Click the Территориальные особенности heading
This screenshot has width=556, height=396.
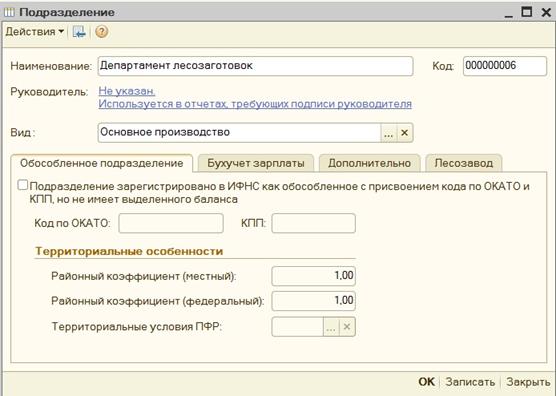[129, 251]
